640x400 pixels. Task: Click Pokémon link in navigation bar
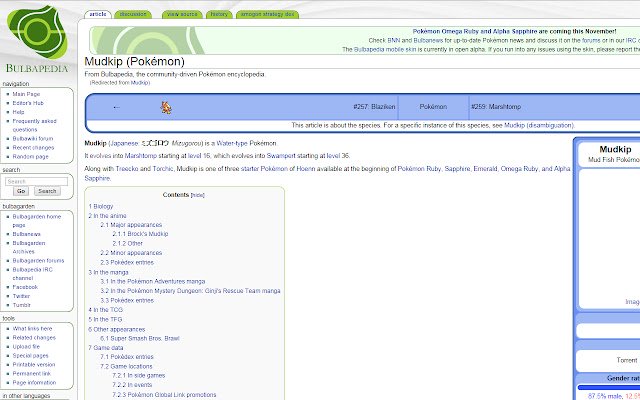click(433, 107)
